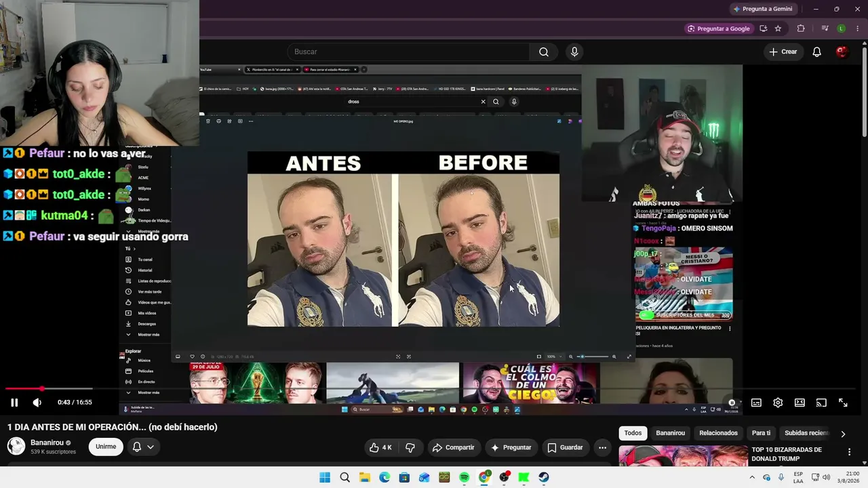The image size is (868, 488).
Task: Mute the video volume
Action: click(37, 403)
